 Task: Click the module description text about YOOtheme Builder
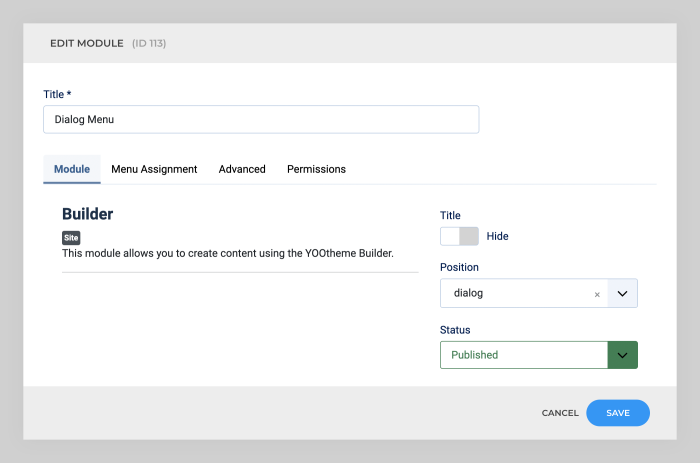[x=228, y=253]
